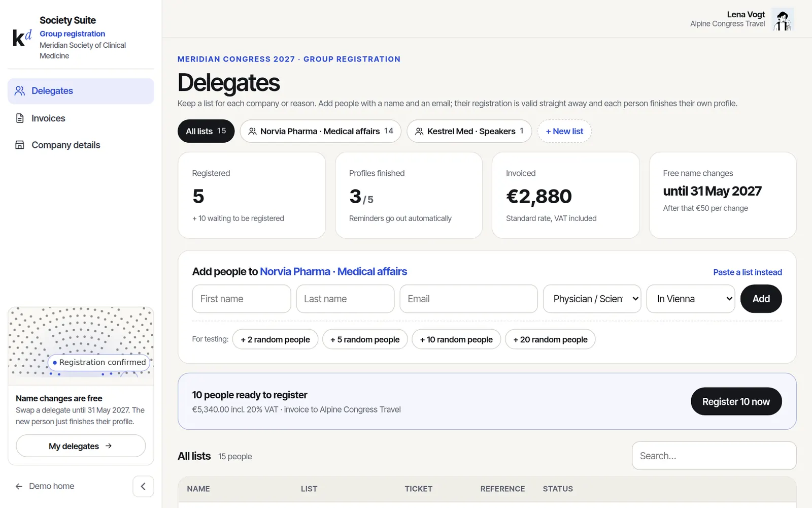This screenshot has width=812, height=508.
Task: Click the STATUS column header
Action: coord(558,489)
